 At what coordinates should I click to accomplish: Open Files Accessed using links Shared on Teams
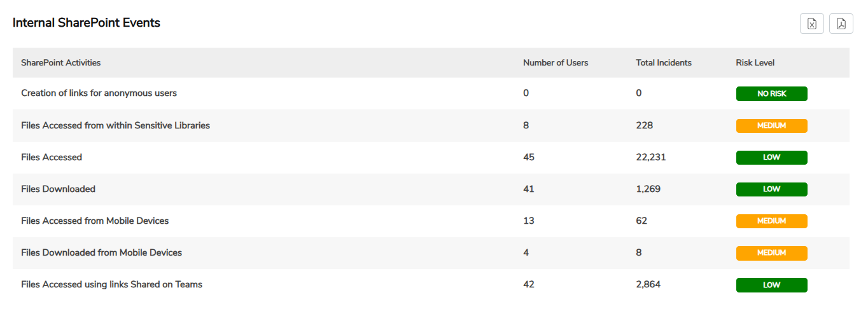[x=111, y=285]
